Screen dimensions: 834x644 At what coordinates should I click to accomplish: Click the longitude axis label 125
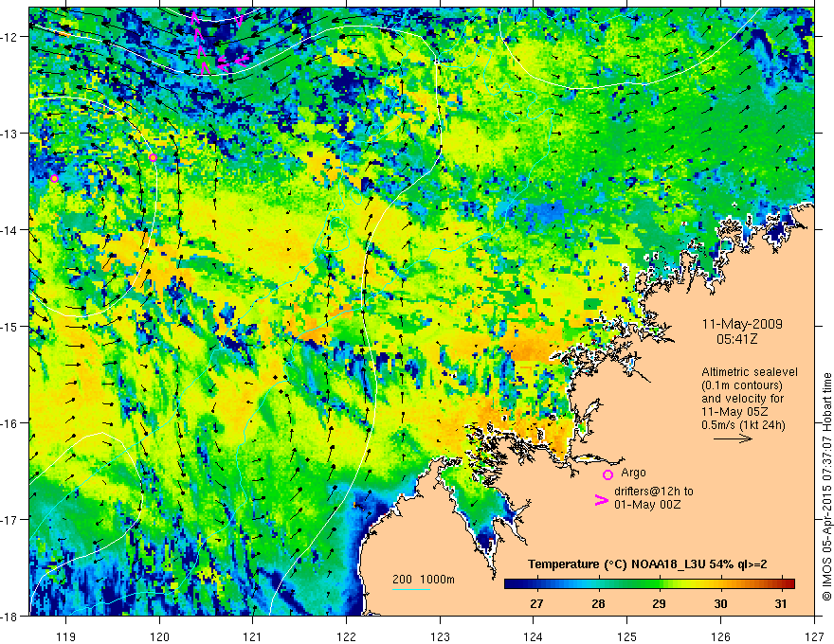(x=627, y=636)
